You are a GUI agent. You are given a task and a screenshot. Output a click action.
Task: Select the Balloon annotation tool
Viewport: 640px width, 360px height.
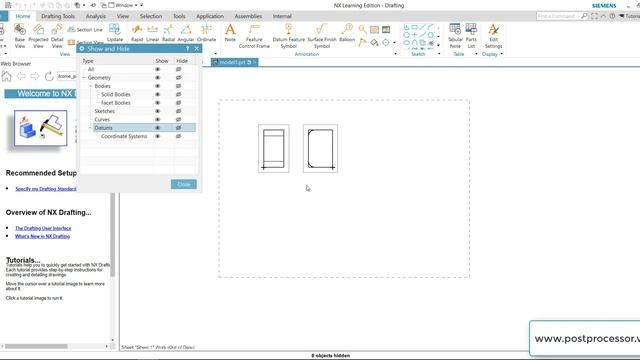(347, 33)
